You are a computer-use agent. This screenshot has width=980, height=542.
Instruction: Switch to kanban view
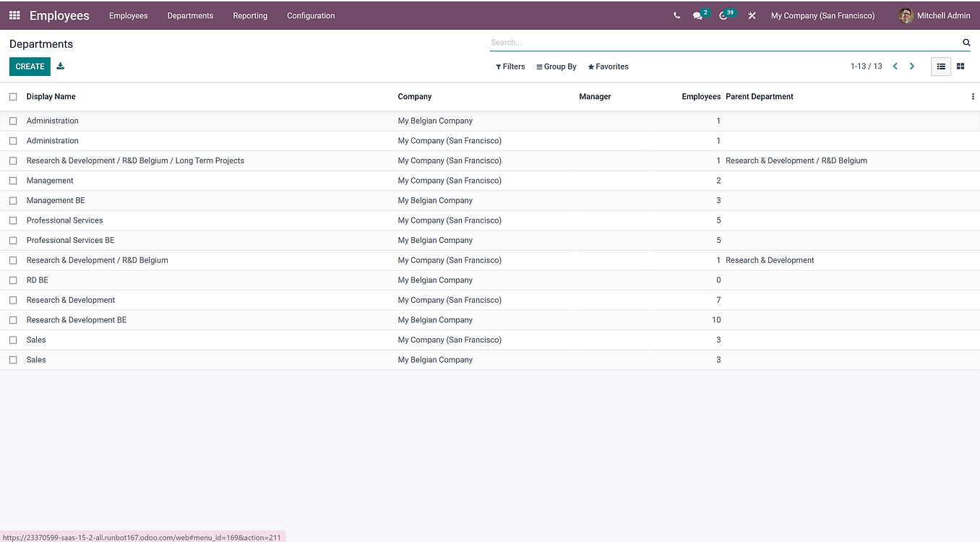[x=960, y=66]
